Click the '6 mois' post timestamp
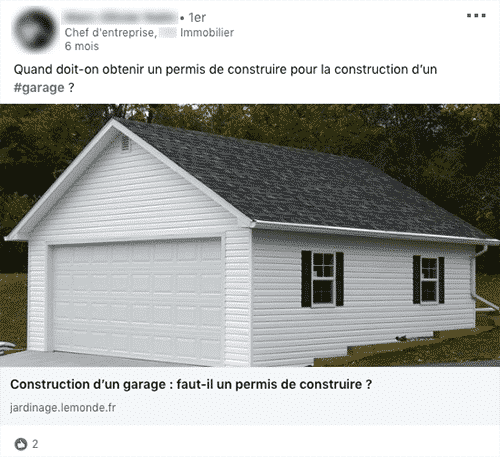 (x=82, y=46)
